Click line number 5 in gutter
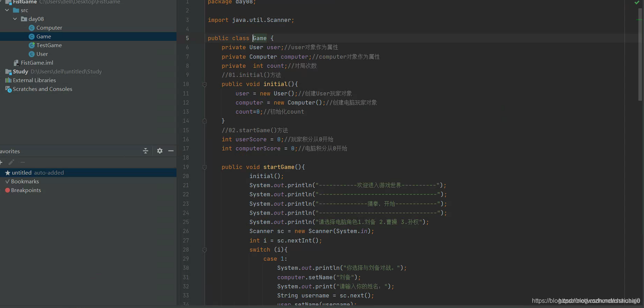Image resolution: width=644 pixels, height=308 pixels. [x=187, y=38]
